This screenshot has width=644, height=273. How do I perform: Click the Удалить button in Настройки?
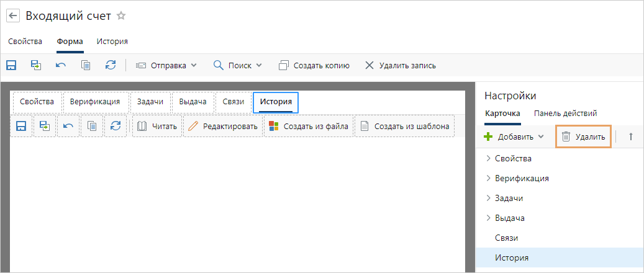[583, 136]
